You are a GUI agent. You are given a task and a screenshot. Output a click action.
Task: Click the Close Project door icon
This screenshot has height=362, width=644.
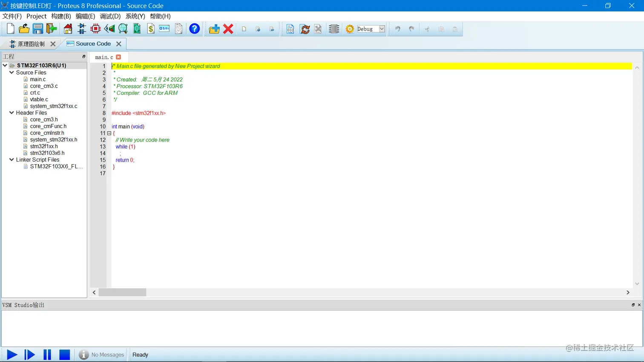[52, 29]
